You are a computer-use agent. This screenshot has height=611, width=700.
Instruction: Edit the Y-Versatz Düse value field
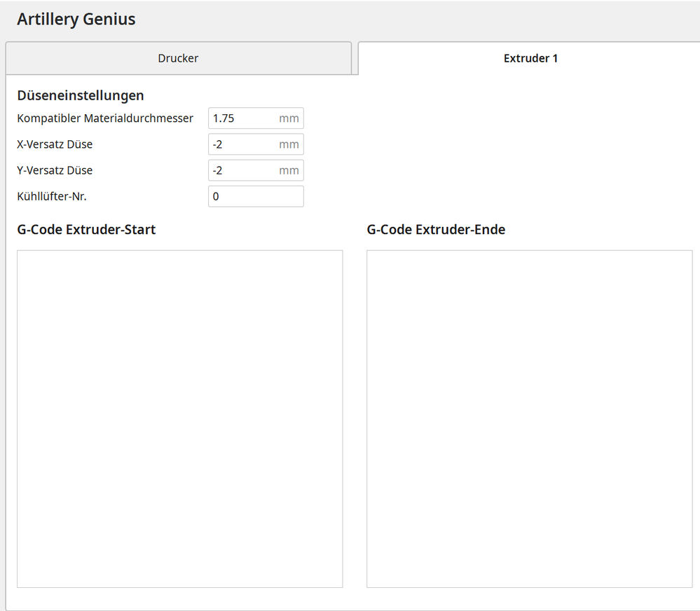256,170
